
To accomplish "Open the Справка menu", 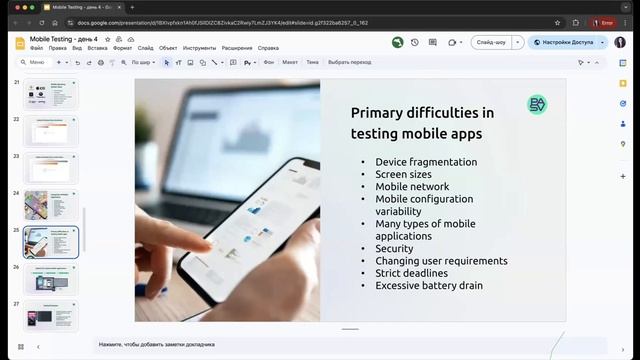I will coord(268,48).
